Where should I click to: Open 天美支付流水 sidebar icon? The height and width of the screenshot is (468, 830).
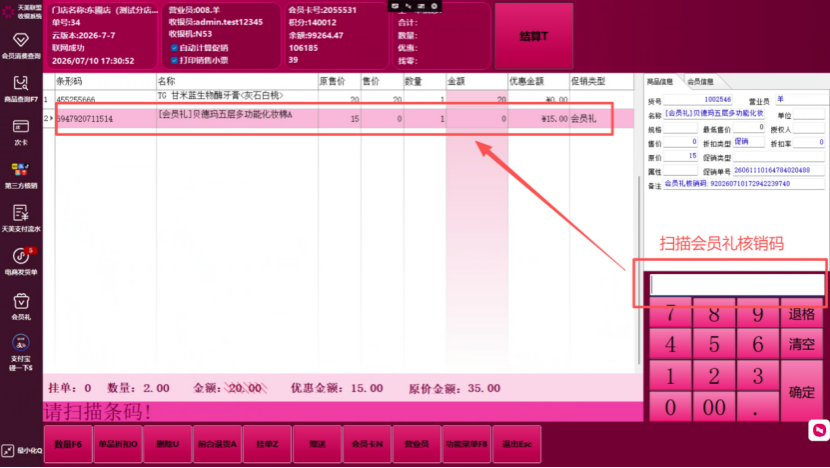coord(21,219)
